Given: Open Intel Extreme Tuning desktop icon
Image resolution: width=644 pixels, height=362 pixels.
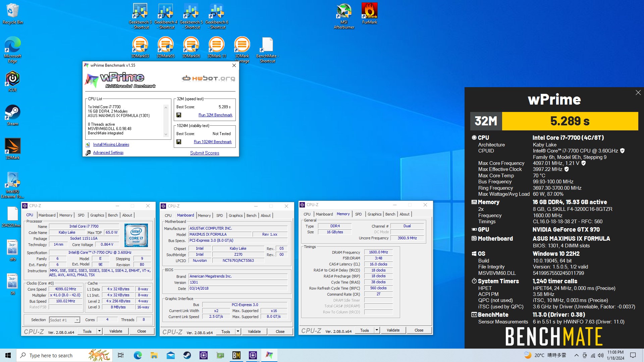Looking at the screenshot, I should (x=12, y=185).
